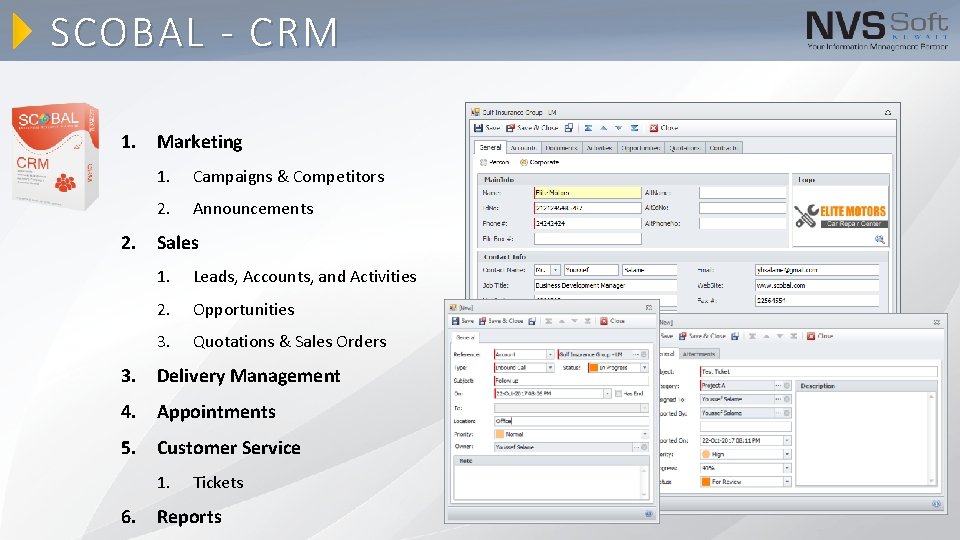The width and height of the screenshot is (960, 540).
Task: Click Close in the ticket window toolbar
Action: point(820,336)
